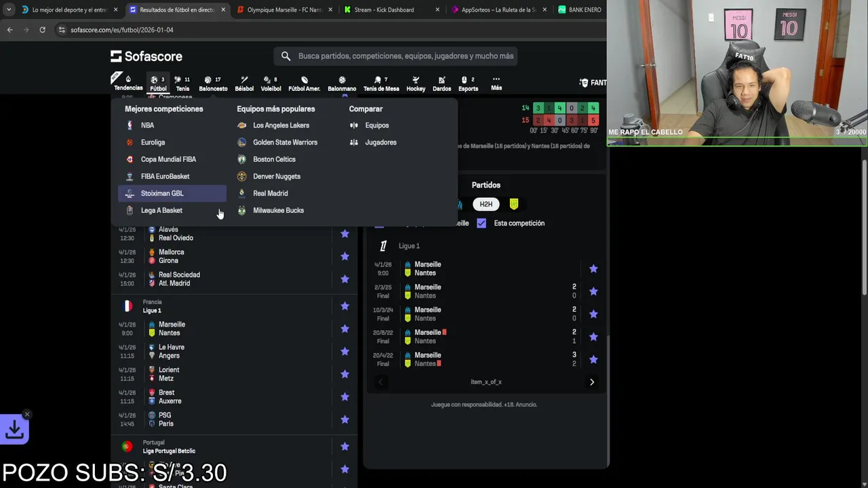The width and height of the screenshot is (868, 488).
Task: Click the compare Equipos icon
Action: click(353, 125)
